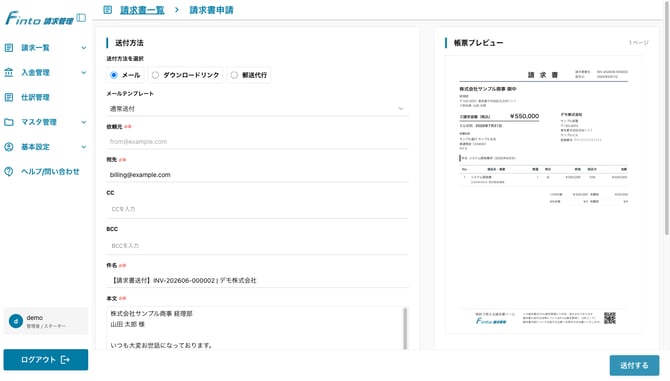
Task: Toggle the sidebar collapse icon
Action: [81, 18]
